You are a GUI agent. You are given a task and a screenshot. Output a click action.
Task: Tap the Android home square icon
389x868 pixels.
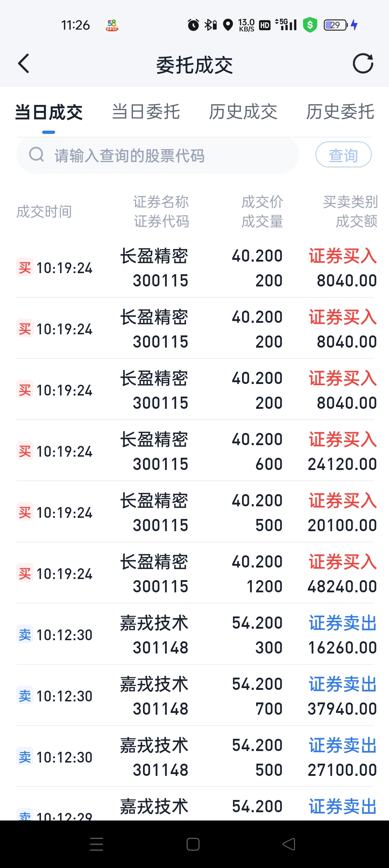click(x=193, y=844)
